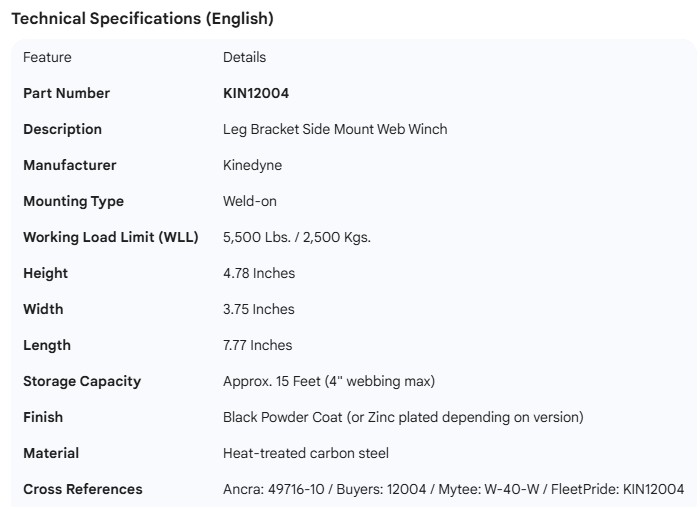This screenshot has width=700, height=509.
Task: Click the Mounting Type label
Action: 73,201
